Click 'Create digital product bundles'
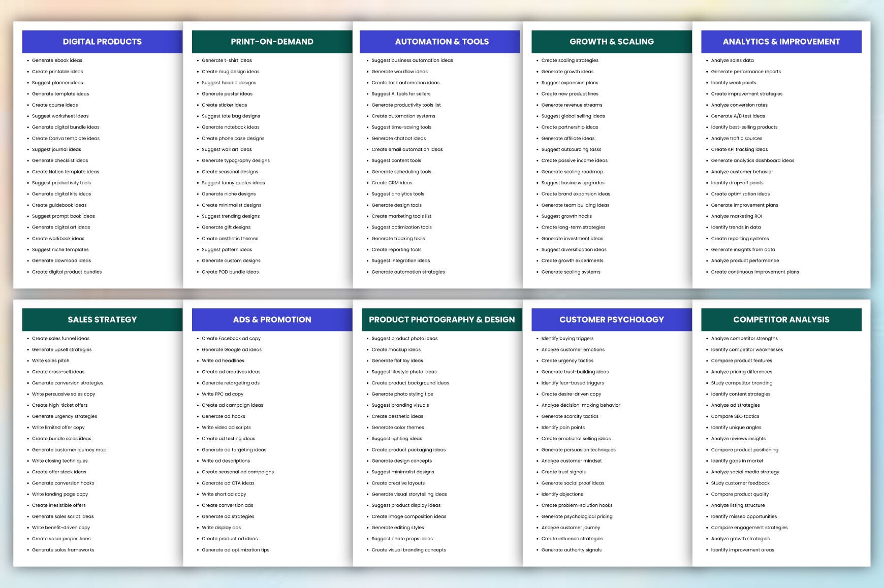Image resolution: width=884 pixels, height=588 pixels. coord(67,272)
